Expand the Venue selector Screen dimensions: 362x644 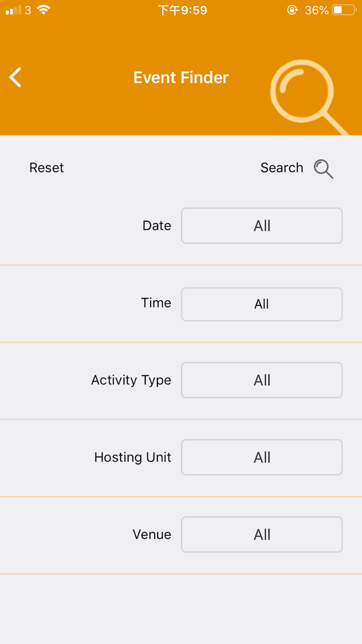coord(262,534)
